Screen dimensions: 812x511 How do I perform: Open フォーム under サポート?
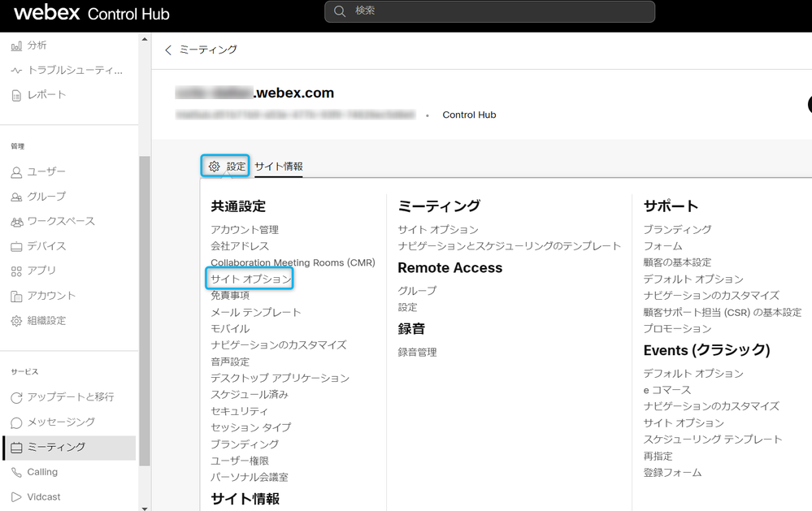pos(663,246)
